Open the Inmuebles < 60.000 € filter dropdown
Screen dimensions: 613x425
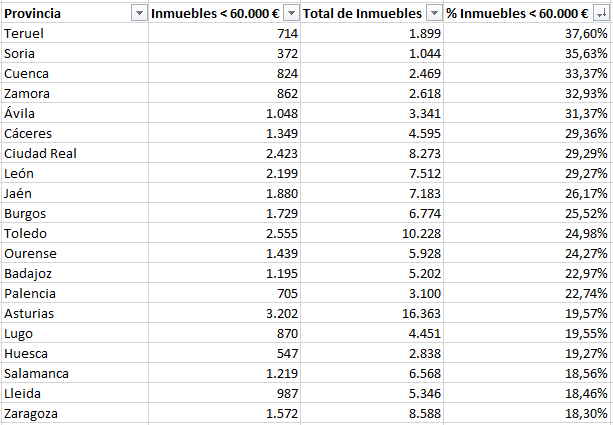291,14
